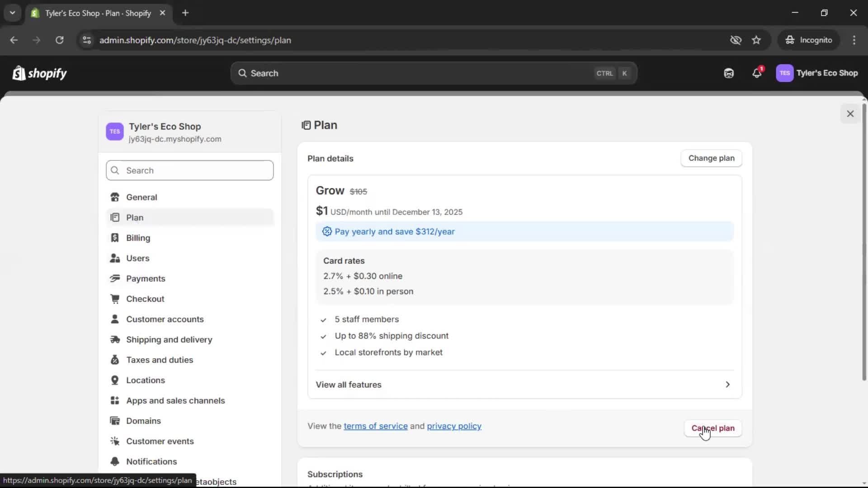Close the settings panel with X
Image resolution: width=868 pixels, height=488 pixels.
pyautogui.click(x=850, y=114)
